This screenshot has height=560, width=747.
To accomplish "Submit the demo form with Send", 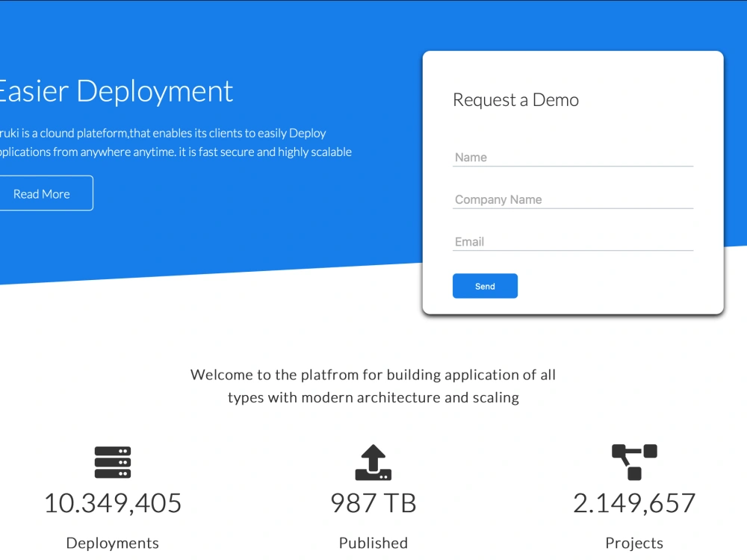I will 485,286.
